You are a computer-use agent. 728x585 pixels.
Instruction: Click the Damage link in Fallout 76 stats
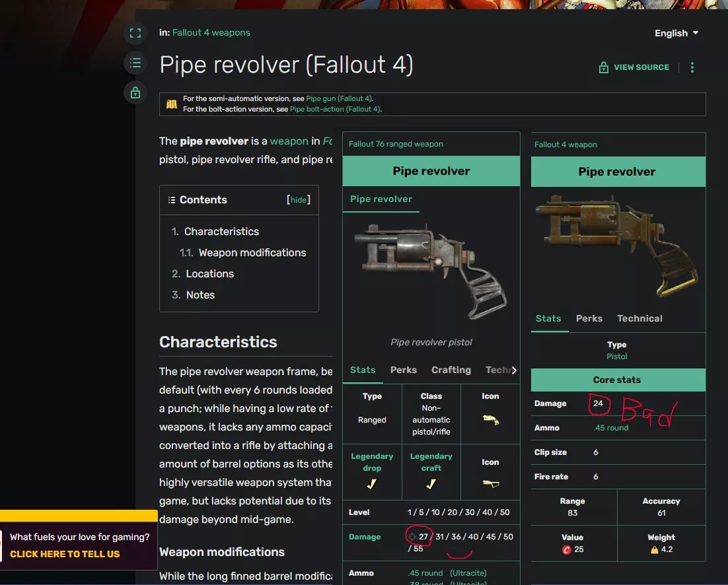[365, 537]
